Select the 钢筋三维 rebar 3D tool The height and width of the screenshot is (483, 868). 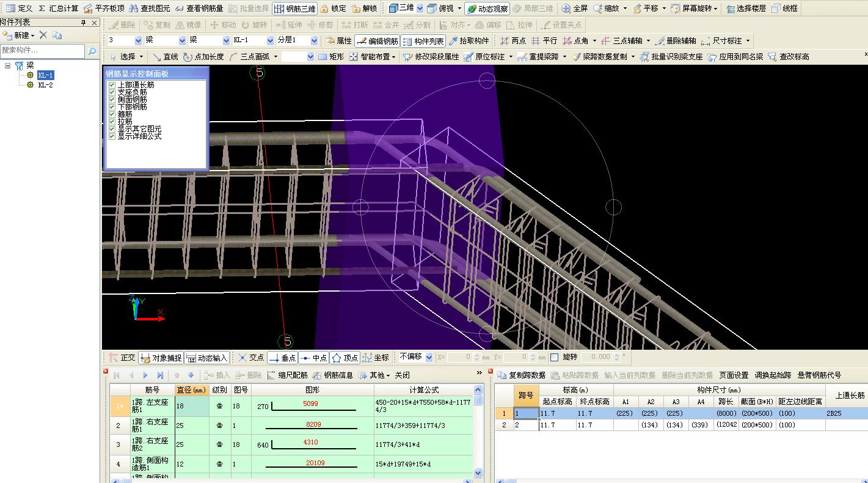coord(294,9)
